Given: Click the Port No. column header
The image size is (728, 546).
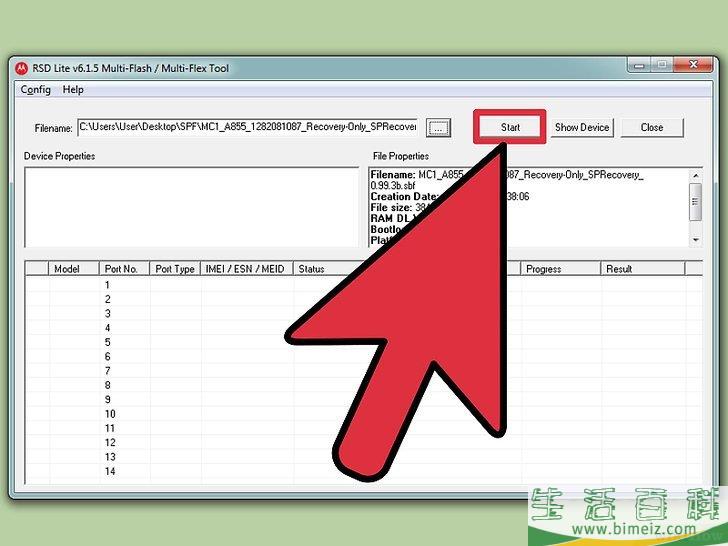Looking at the screenshot, I should [x=124, y=269].
